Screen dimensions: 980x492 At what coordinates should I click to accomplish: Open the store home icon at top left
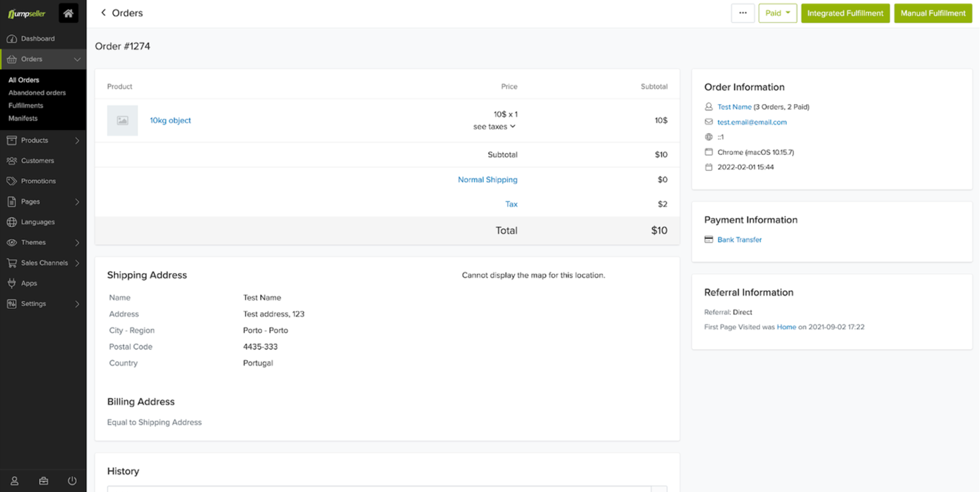tap(68, 13)
